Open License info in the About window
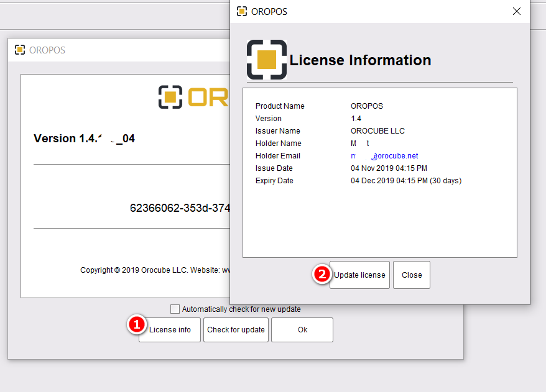Viewport: 546px width, 392px height. click(x=170, y=330)
